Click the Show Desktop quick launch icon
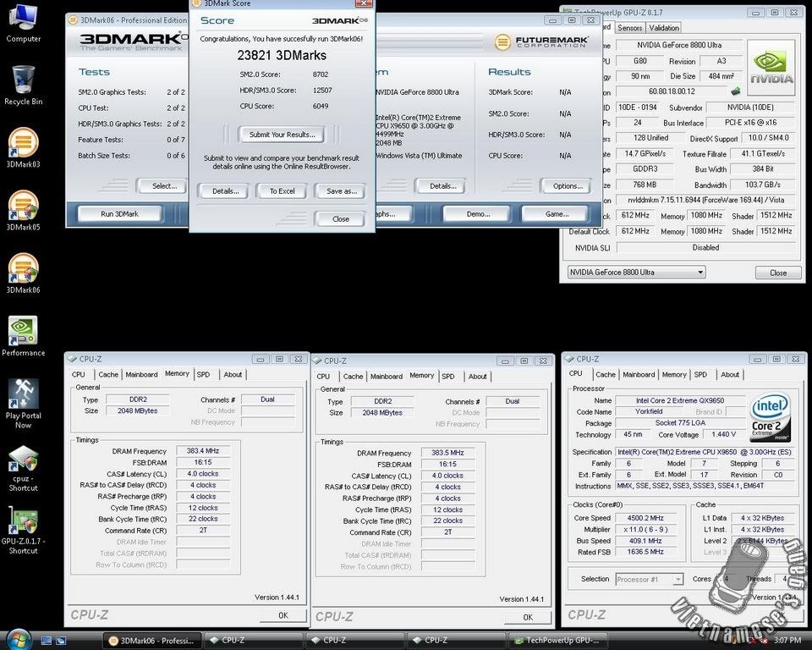The image size is (812, 650). [x=46, y=641]
